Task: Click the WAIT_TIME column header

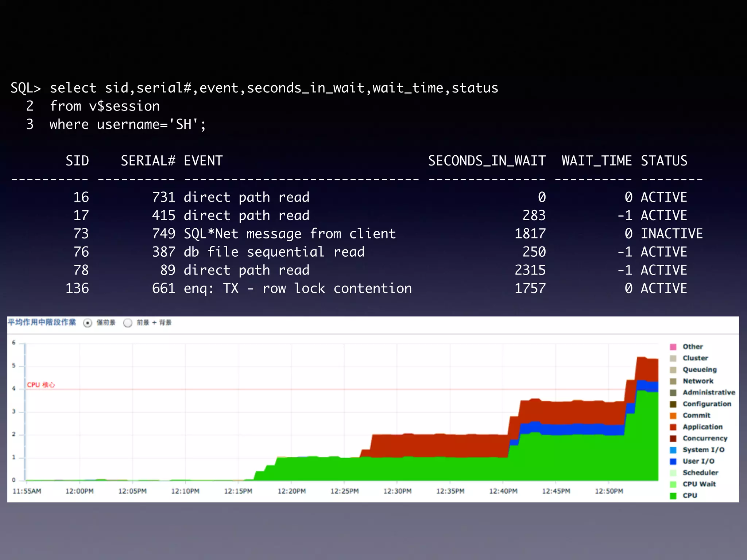Action: click(597, 161)
